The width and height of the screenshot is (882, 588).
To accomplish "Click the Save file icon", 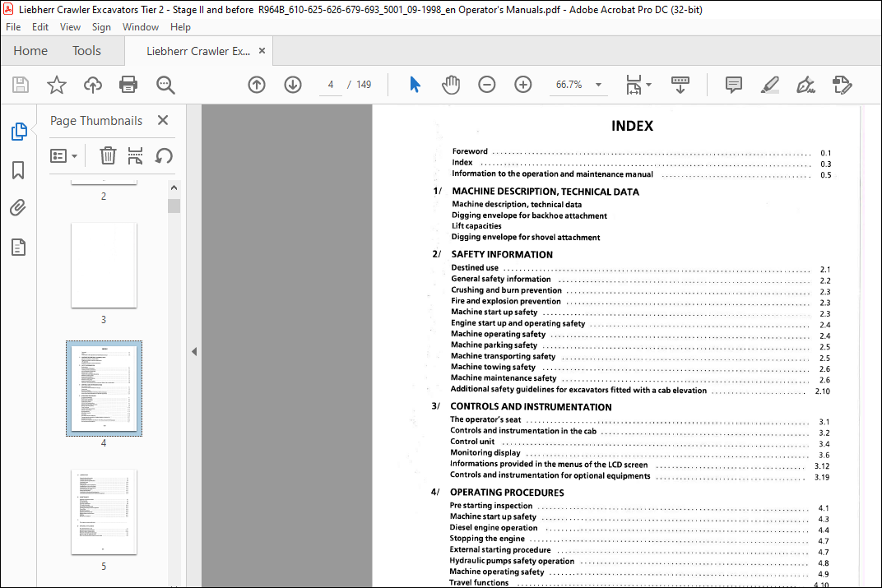I will coord(21,85).
